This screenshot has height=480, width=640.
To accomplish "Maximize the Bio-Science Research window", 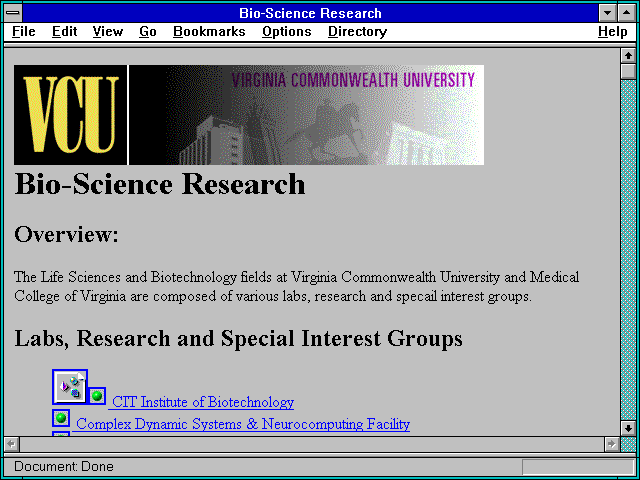I will pos(627,13).
